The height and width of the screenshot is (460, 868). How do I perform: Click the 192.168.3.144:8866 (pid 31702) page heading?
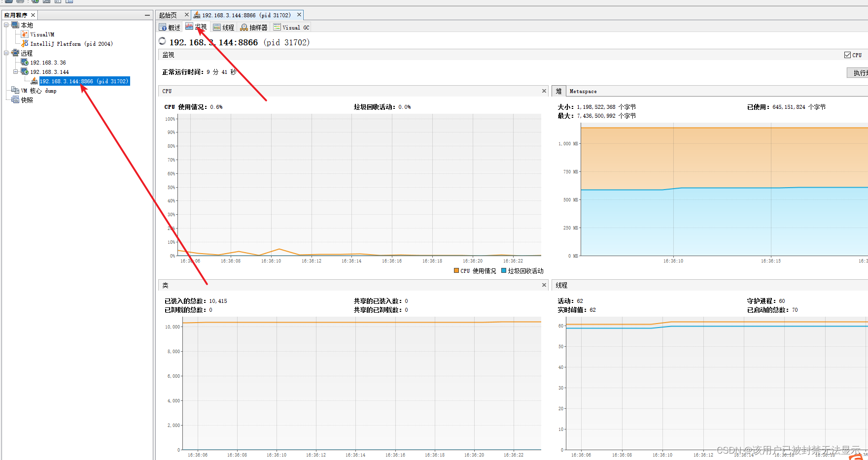point(240,42)
